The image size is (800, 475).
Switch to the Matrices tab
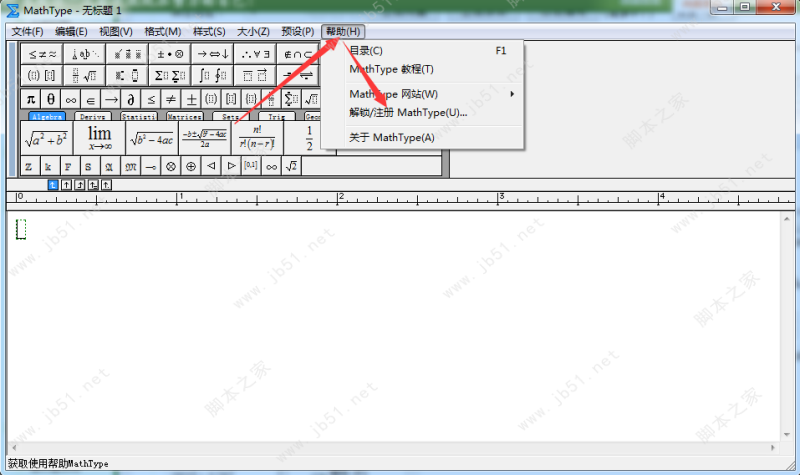(x=185, y=116)
